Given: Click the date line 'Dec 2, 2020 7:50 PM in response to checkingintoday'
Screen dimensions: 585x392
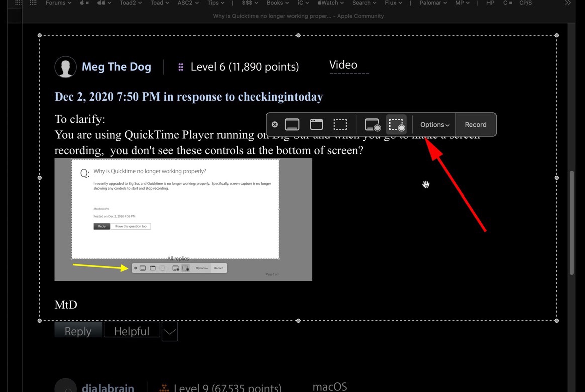Looking at the screenshot, I should tap(188, 97).
